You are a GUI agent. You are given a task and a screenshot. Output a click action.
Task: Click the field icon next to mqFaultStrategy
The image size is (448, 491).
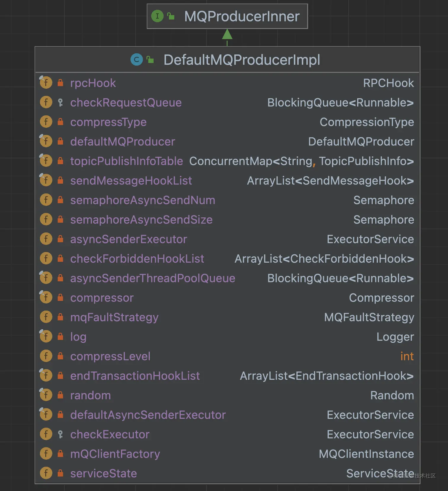click(x=46, y=317)
